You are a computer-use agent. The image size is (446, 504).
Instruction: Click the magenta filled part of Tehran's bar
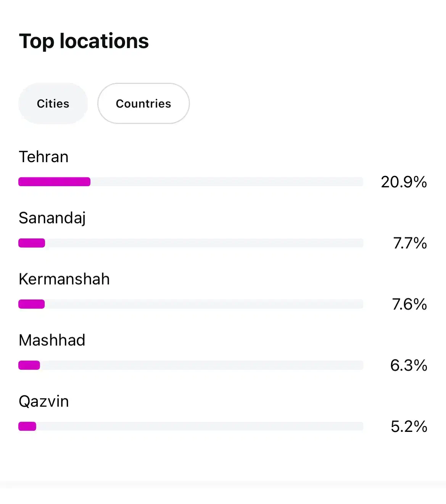point(54,182)
